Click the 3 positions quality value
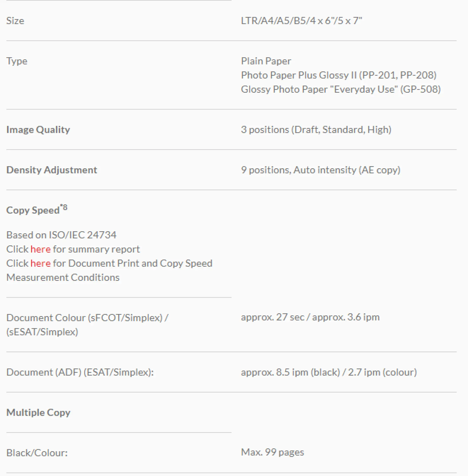The height and width of the screenshot is (476, 468). [316, 130]
